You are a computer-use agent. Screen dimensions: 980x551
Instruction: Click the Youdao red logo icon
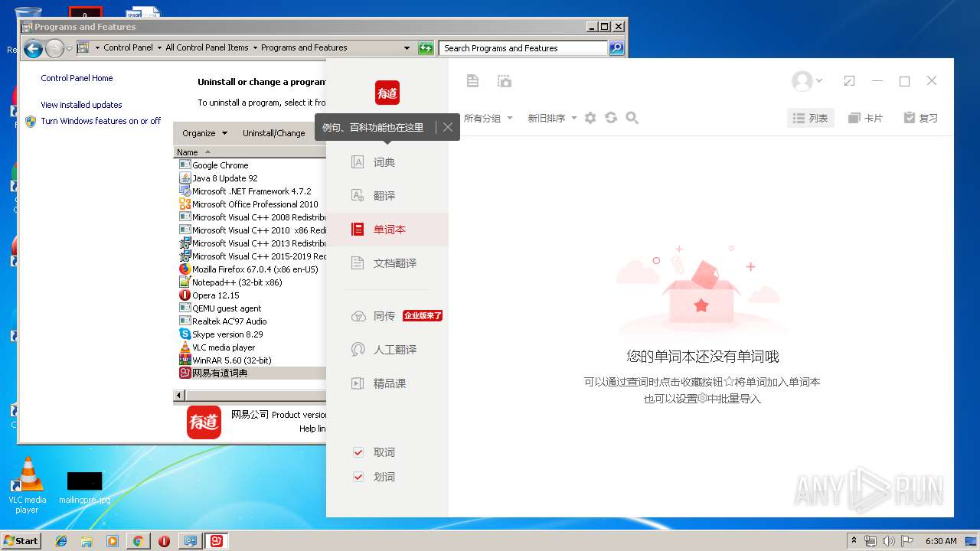387,93
